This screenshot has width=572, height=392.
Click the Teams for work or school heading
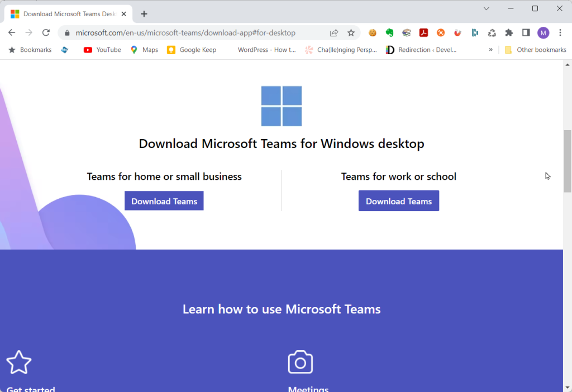[399, 176]
